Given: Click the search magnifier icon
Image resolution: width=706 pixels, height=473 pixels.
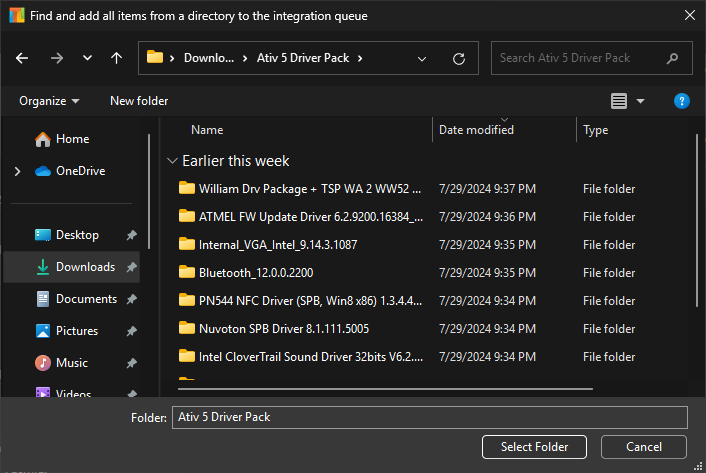Looking at the screenshot, I should (x=673, y=58).
